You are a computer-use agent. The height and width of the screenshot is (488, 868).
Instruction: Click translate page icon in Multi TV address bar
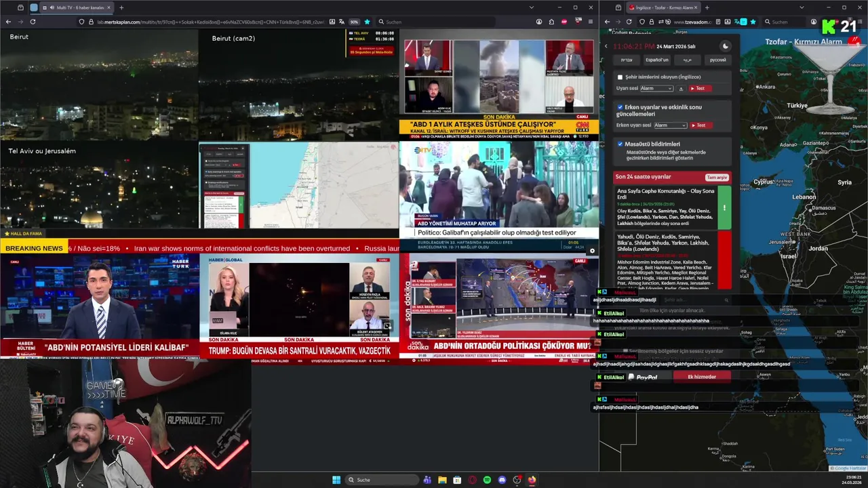pyautogui.click(x=342, y=22)
